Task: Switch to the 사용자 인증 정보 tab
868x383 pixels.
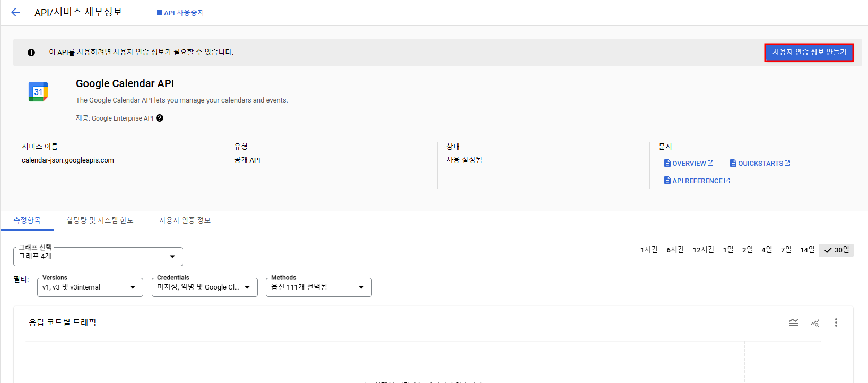Action: (185, 220)
